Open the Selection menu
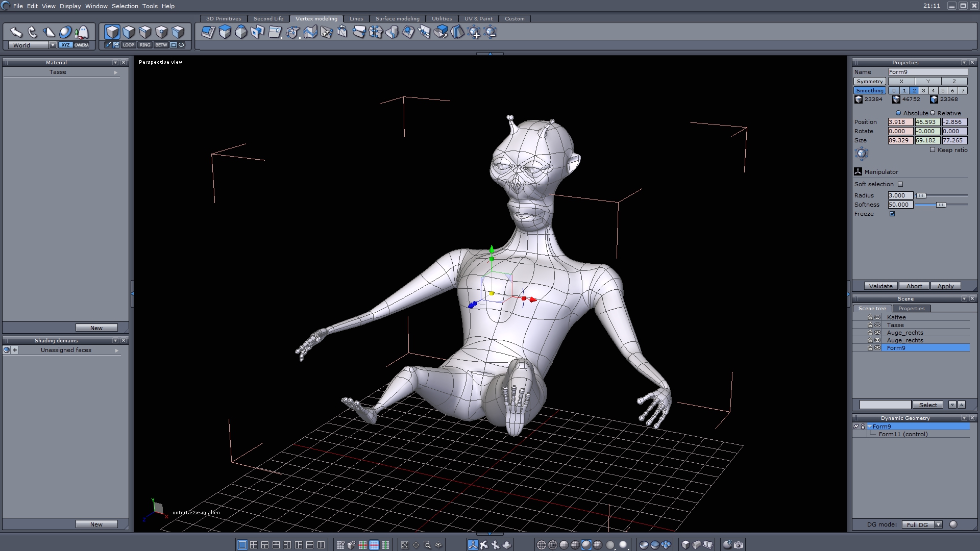 coord(125,6)
